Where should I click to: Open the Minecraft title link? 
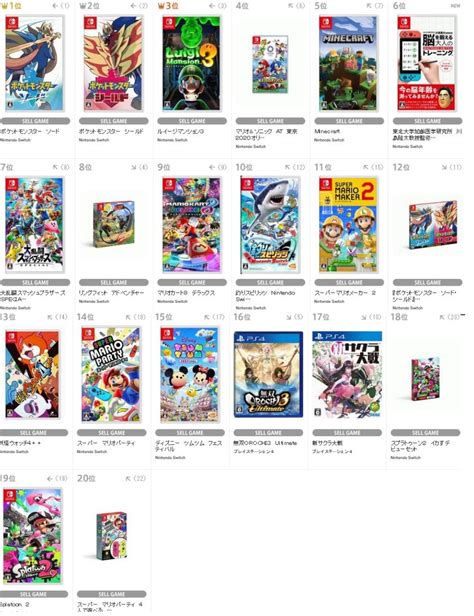pyautogui.click(x=327, y=131)
